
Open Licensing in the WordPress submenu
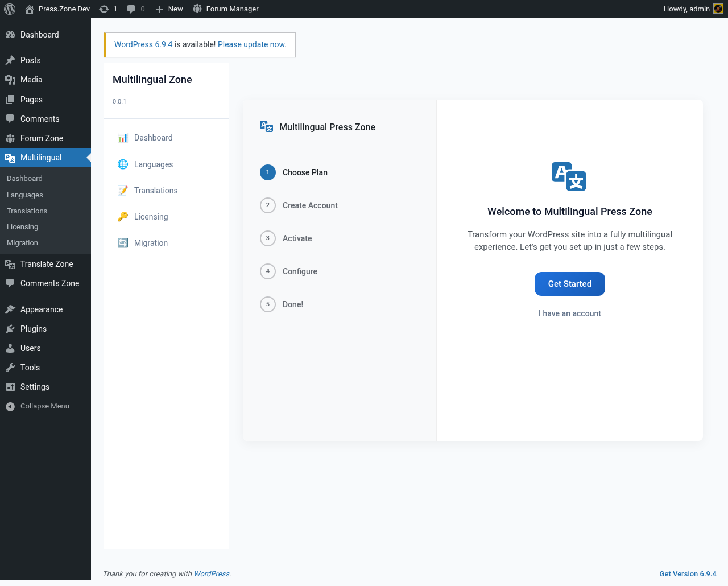coord(23,226)
